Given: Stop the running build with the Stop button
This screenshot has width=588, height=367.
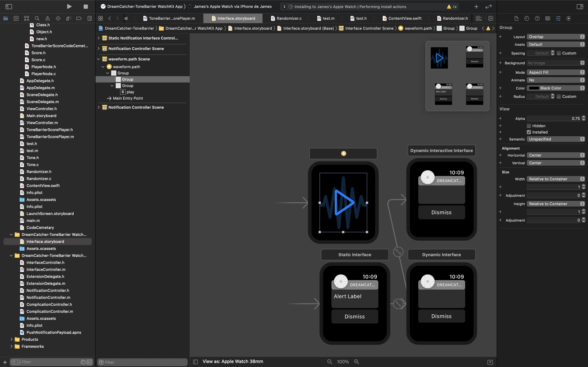Looking at the screenshot, I should [86, 7].
